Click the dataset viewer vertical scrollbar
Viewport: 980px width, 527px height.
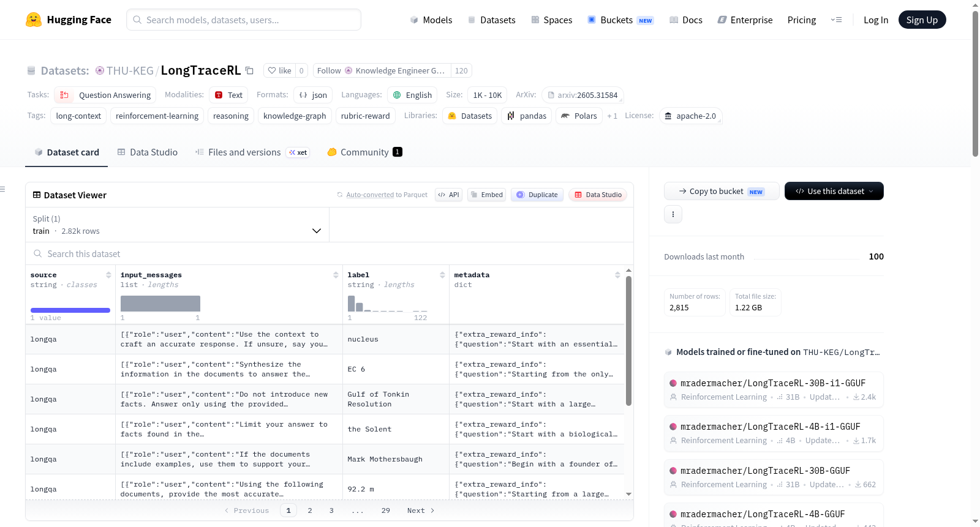tap(628, 340)
